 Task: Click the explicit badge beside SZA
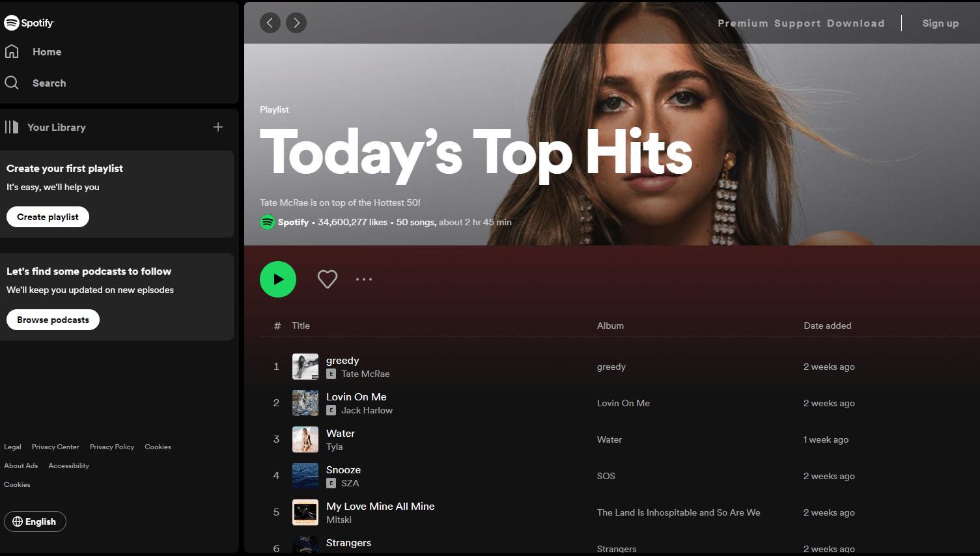click(x=331, y=483)
